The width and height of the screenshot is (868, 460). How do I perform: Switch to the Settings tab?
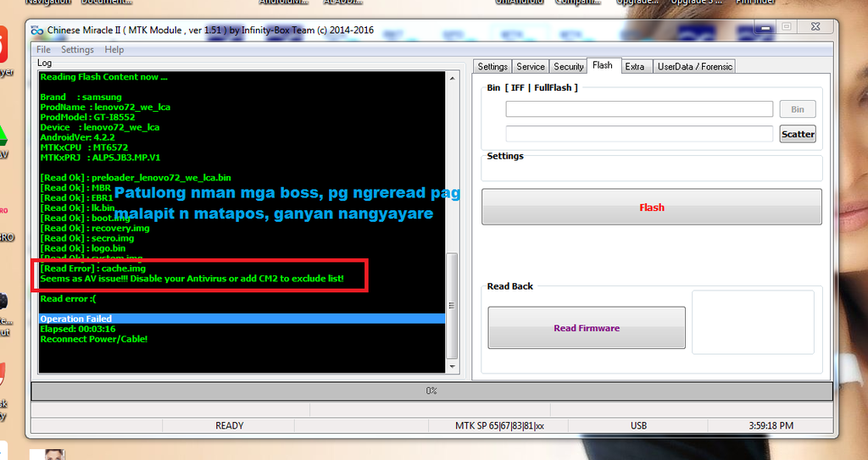click(492, 66)
